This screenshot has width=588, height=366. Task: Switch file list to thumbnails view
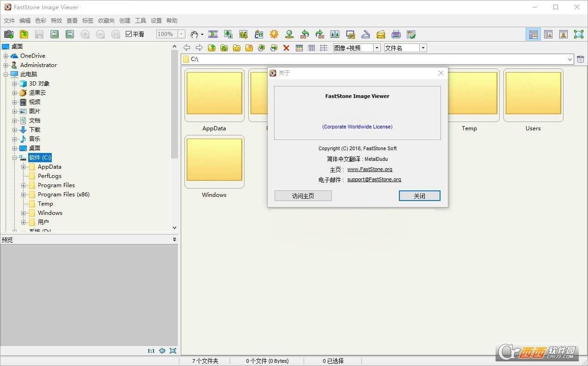(299, 48)
